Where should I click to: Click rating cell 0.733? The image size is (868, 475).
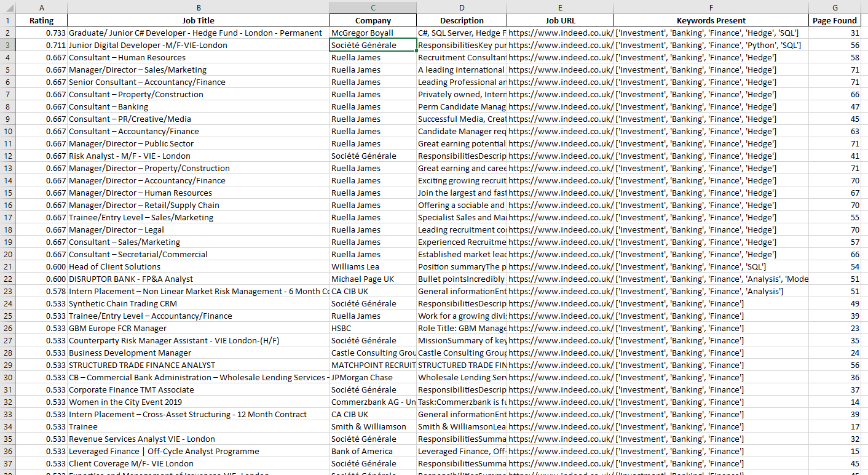click(41, 33)
